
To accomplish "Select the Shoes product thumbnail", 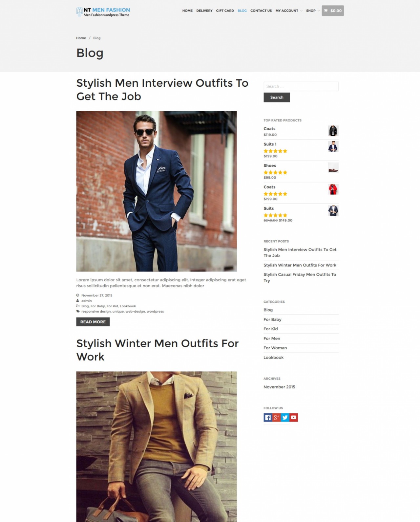I will [333, 168].
